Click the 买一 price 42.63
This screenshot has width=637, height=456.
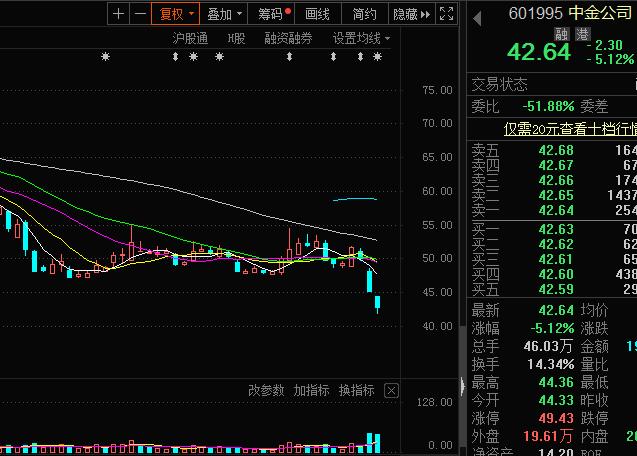(556, 230)
